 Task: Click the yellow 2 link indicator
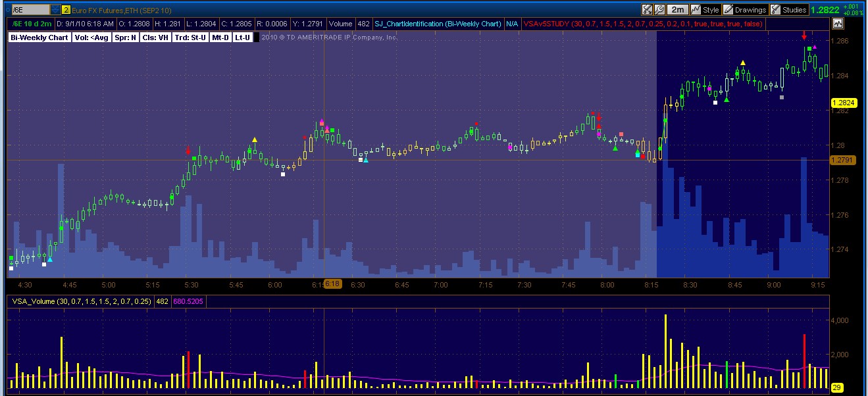click(66, 10)
